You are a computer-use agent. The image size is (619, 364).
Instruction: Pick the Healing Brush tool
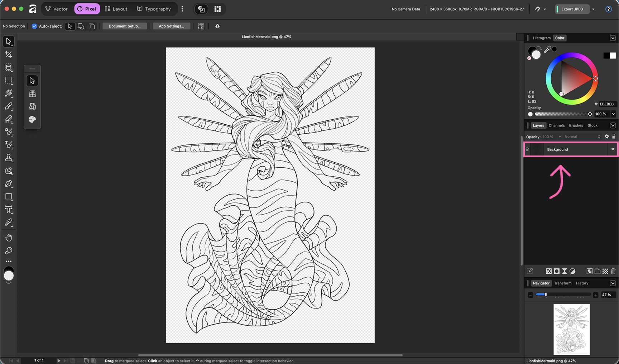[x=9, y=145]
